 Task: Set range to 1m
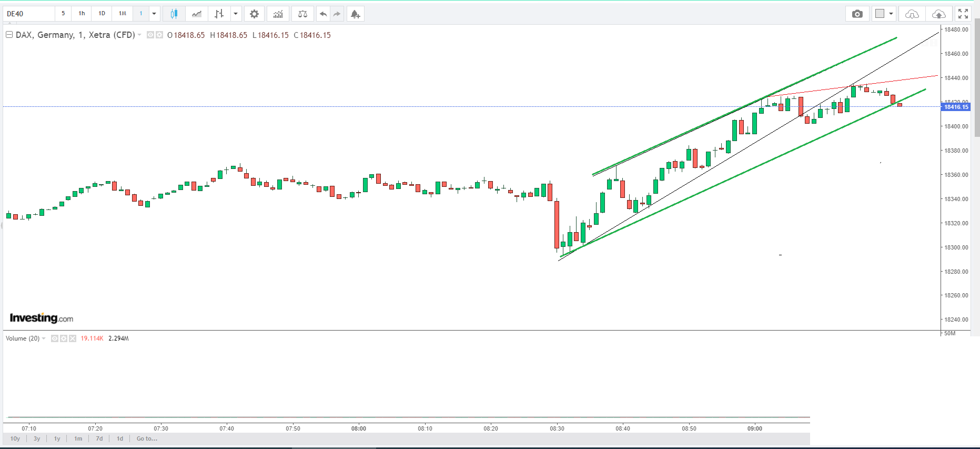pyautogui.click(x=78, y=438)
